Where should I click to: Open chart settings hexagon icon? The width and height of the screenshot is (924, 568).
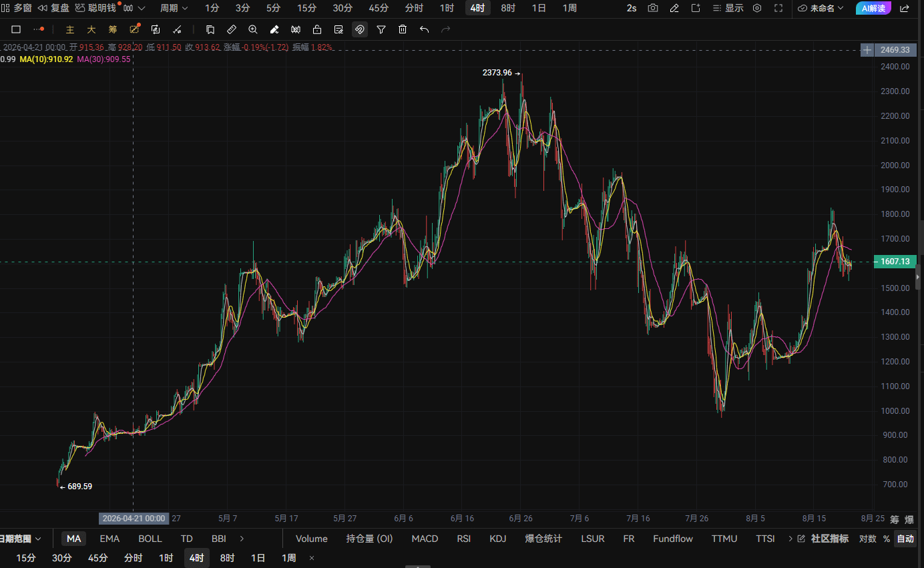point(757,8)
